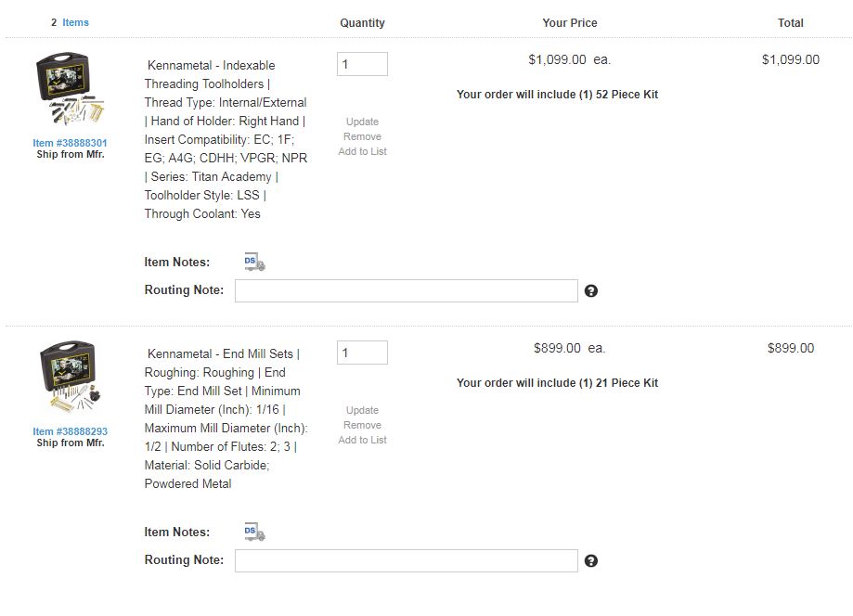The image size is (853, 616).
Task: Click drop-ship truck icon for threading toolholders
Action: pyautogui.click(x=254, y=263)
